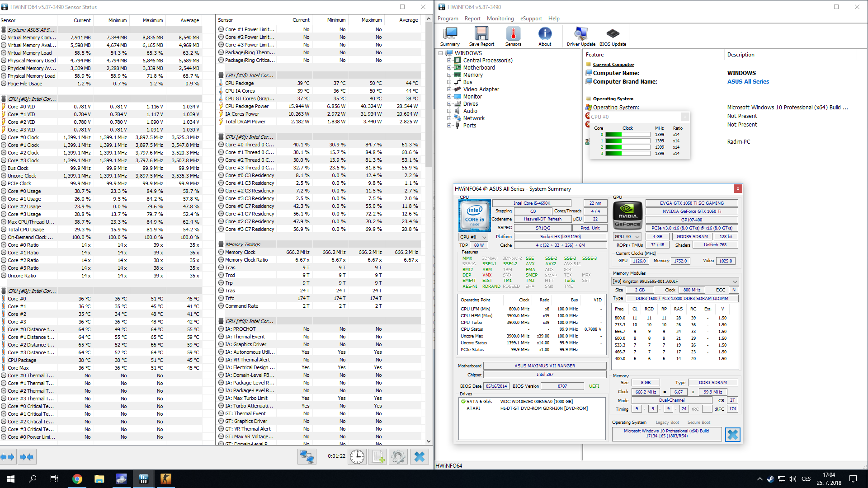Click the Current Computer heading
868x488 pixels.
pyautogui.click(x=613, y=65)
